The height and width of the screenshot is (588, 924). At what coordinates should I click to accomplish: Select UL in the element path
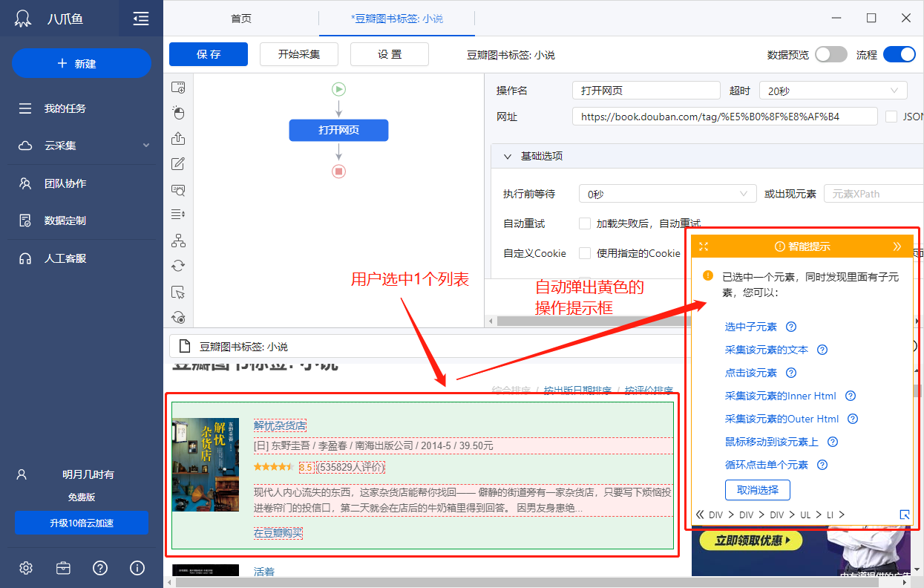tap(806, 514)
